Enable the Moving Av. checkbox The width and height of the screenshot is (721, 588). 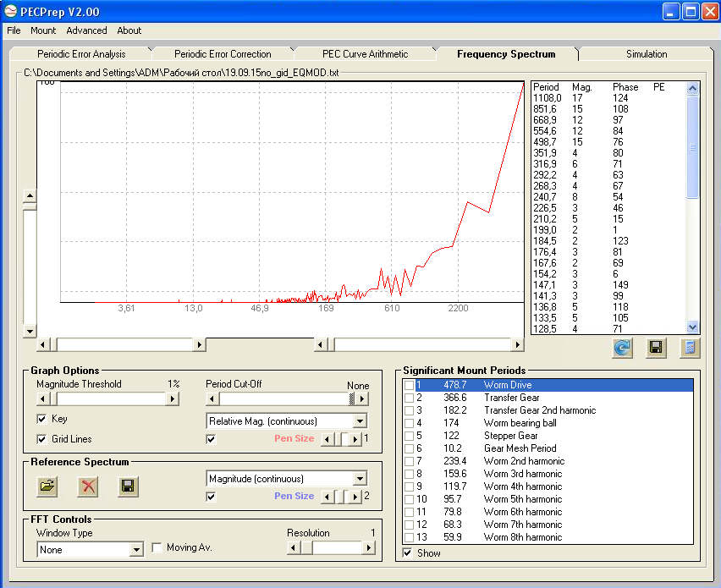157,547
